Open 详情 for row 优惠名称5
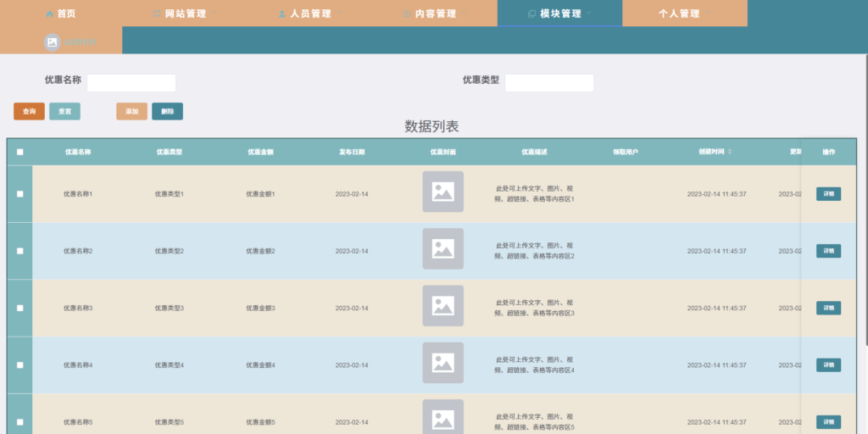Viewport: 868px width, 434px height. [828, 422]
